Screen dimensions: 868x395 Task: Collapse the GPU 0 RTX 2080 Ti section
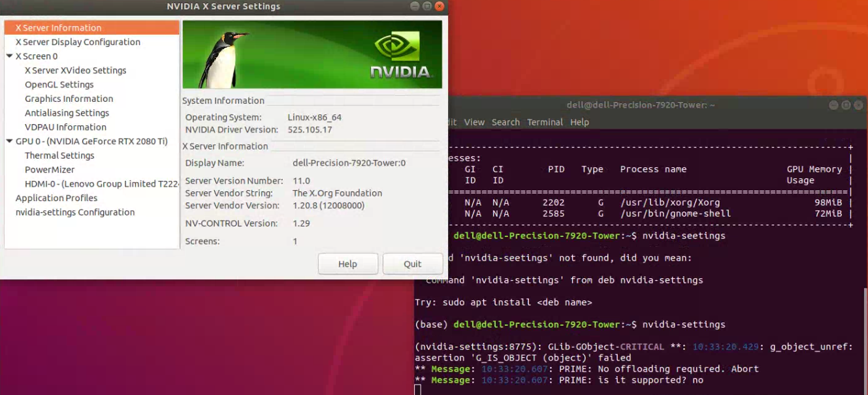(8, 141)
